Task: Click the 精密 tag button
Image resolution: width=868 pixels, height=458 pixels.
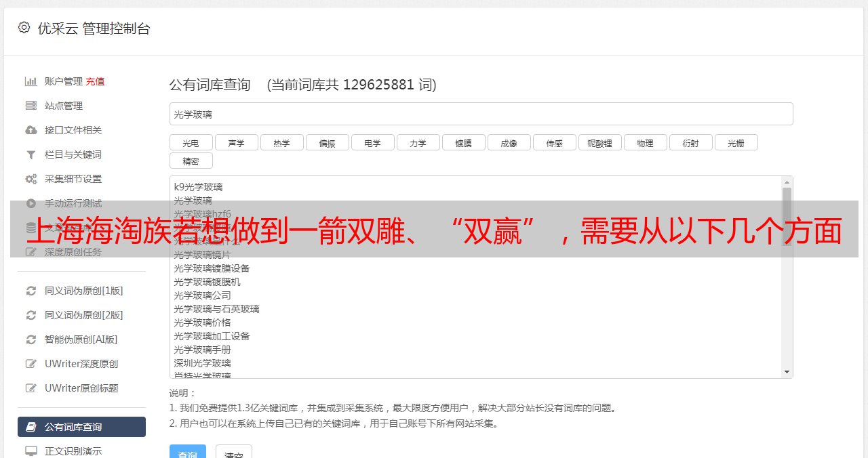Action: (191, 161)
